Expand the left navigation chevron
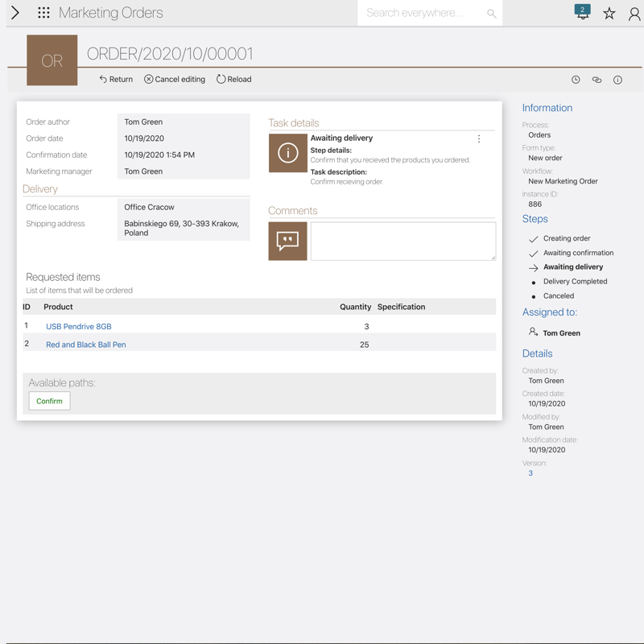 point(15,13)
